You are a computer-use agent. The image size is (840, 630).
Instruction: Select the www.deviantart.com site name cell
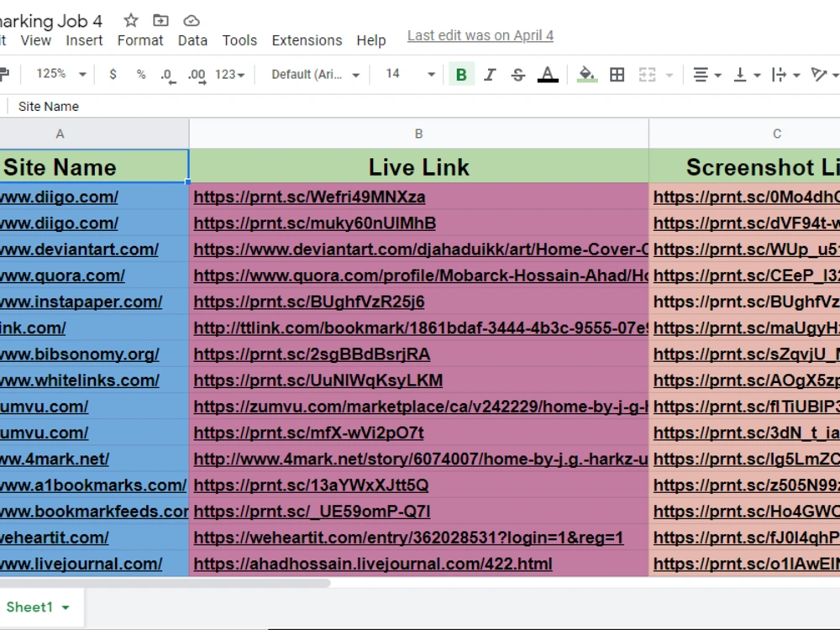[x=94, y=249]
